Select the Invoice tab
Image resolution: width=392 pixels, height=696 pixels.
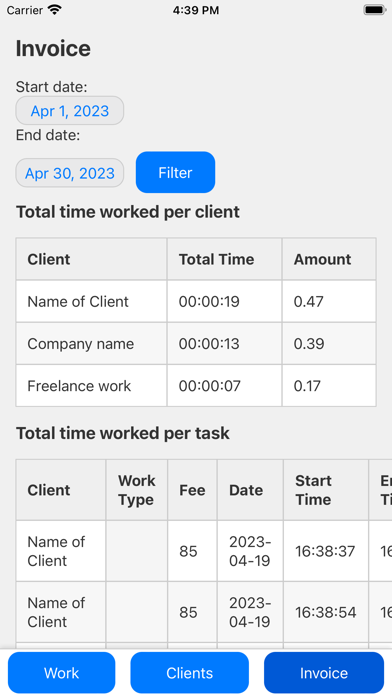(x=324, y=673)
